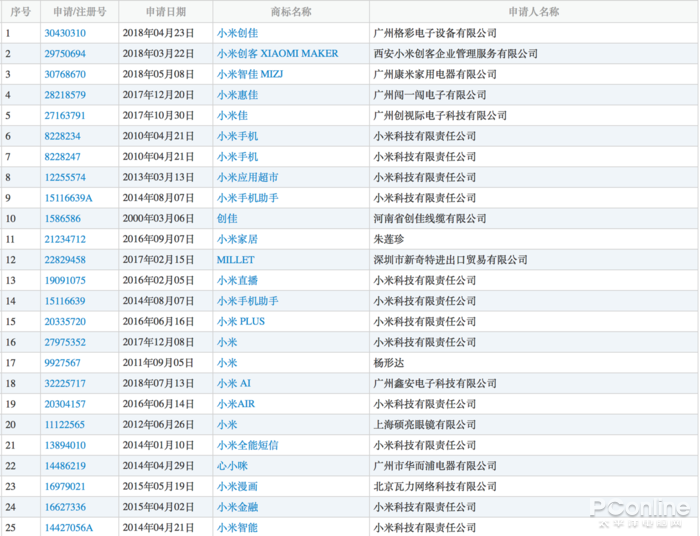The width and height of the screenshot is (700, 536).
Task: Open the trademark 小米应用超市
Action: point(247,177)
